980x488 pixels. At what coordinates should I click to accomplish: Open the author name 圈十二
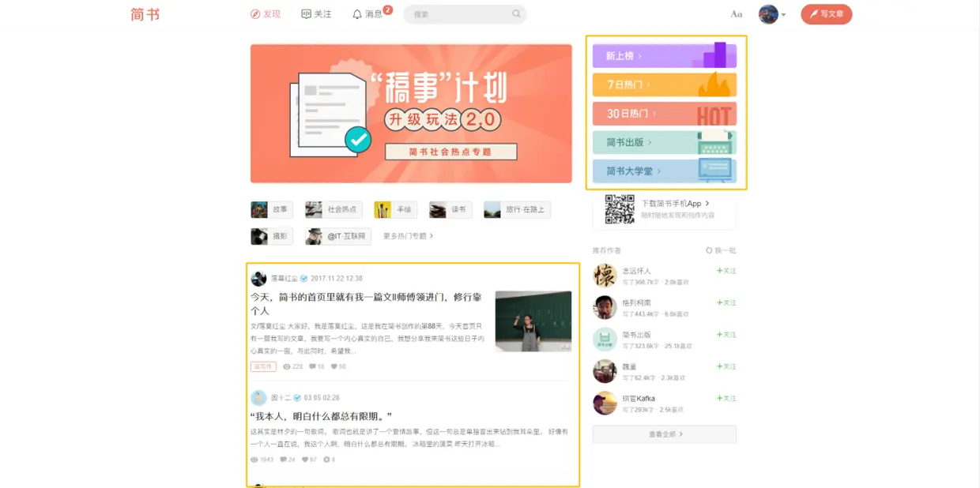coord(281,398)
